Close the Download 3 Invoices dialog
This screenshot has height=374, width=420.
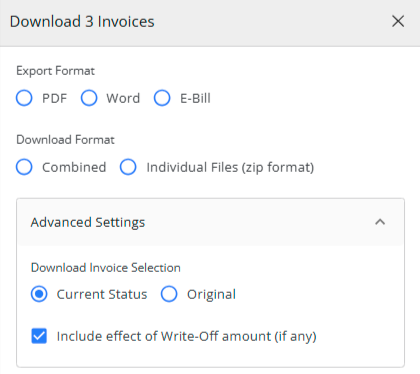pyautogui.click(x=398, y=22)
